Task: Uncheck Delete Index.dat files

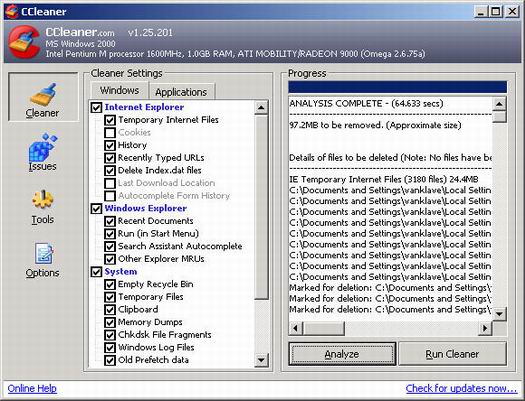Action: [110, 171]
